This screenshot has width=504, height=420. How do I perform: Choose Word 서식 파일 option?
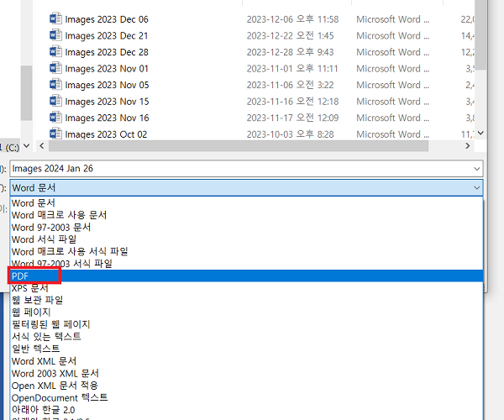click(x=246, y=239)
